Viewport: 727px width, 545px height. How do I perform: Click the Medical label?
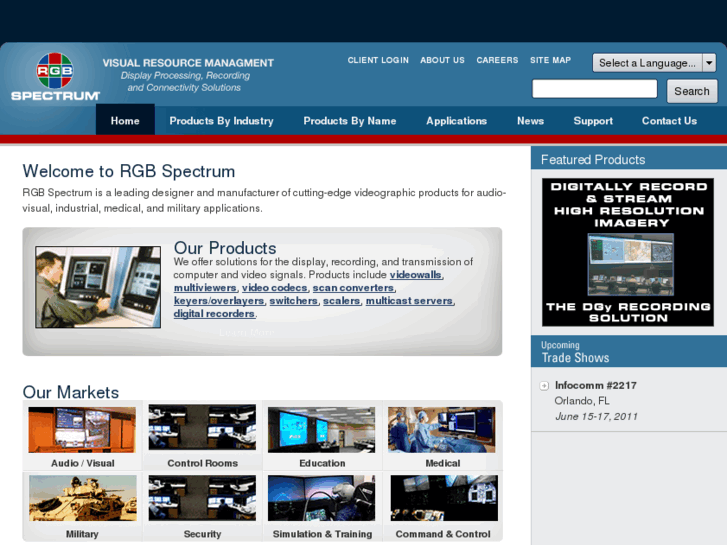pos(443,463)
